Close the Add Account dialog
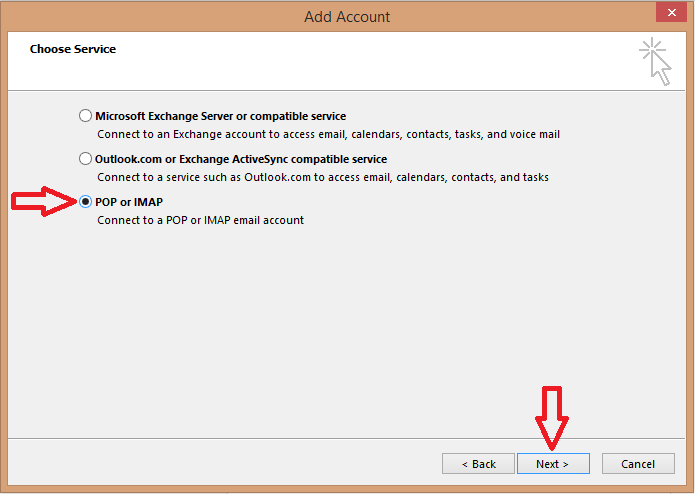The height and width of the screenshot is (494, 695). pos(672,12)
